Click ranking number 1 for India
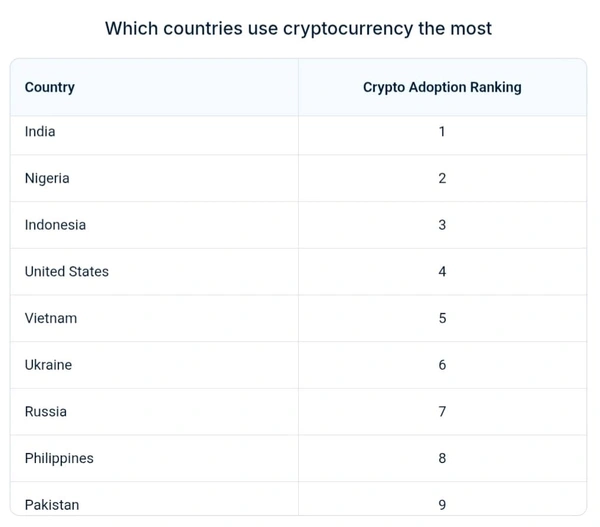The image size is (600, 527). [442, 131]
